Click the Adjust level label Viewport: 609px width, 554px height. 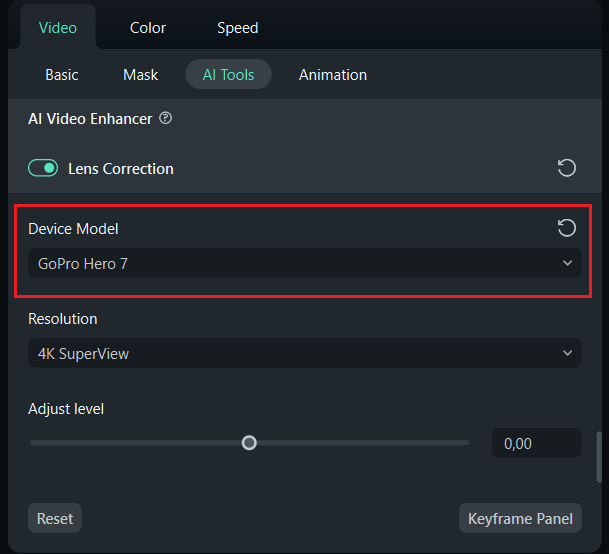[x=66, y=409]
